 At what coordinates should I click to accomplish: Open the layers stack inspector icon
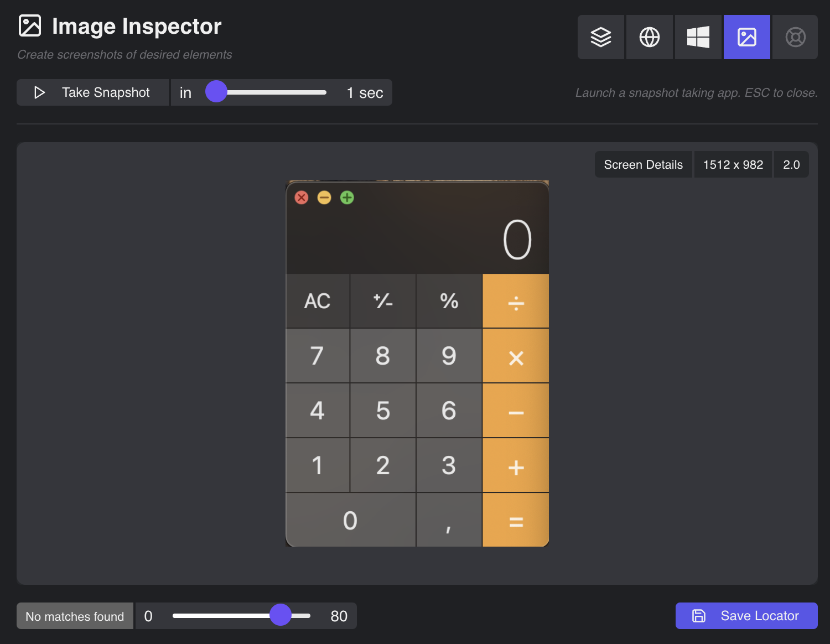click(x=601, y=37)
